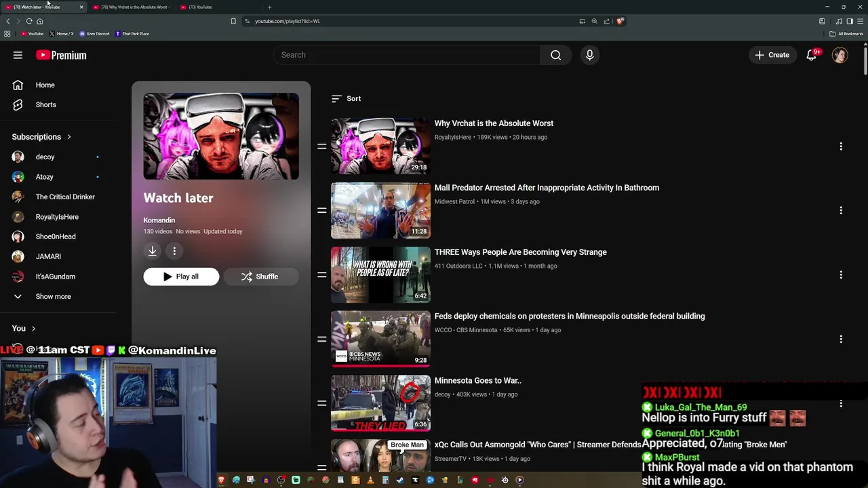Open Kom Discord bookmark
Viewport: 868px width, 488px height.
click(94, 34)
